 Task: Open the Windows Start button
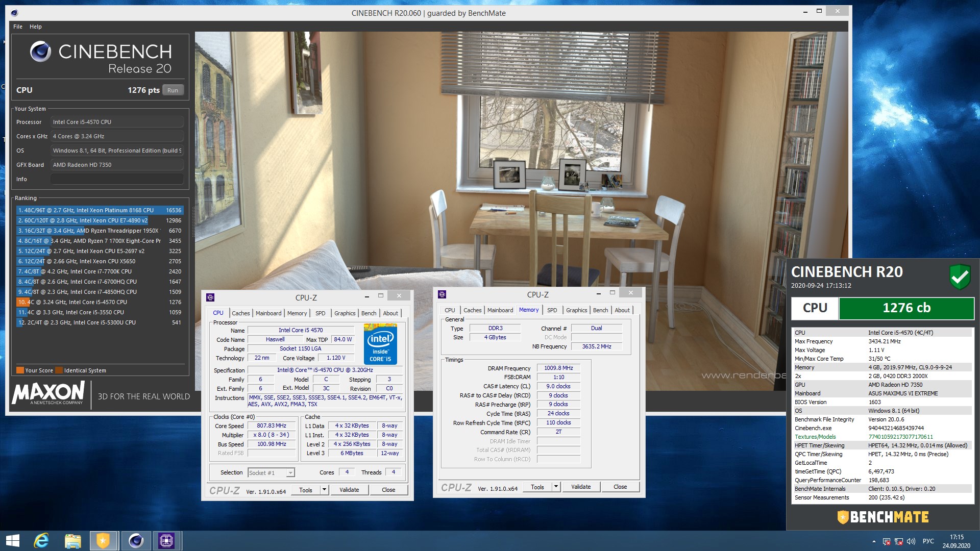point(12,541)
